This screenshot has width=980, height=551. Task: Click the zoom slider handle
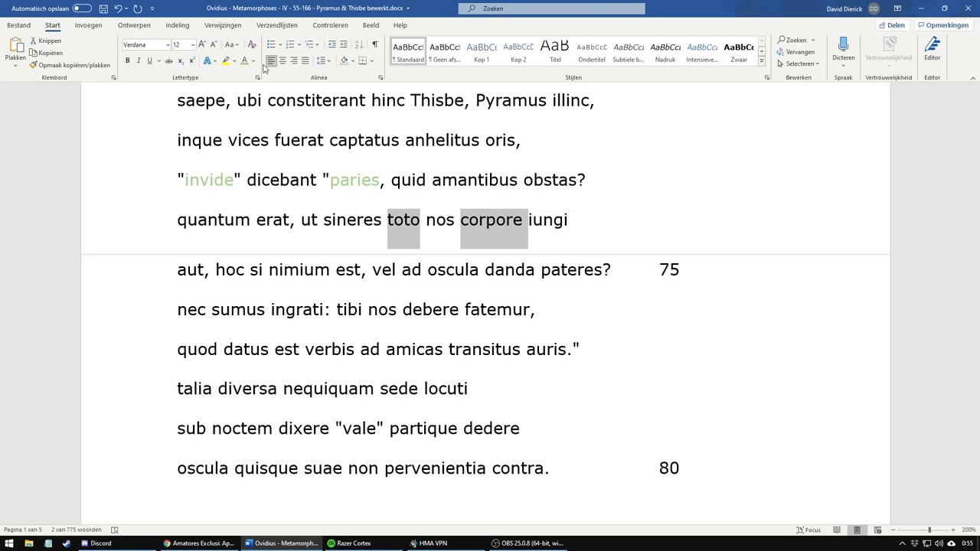coord(929,530)
